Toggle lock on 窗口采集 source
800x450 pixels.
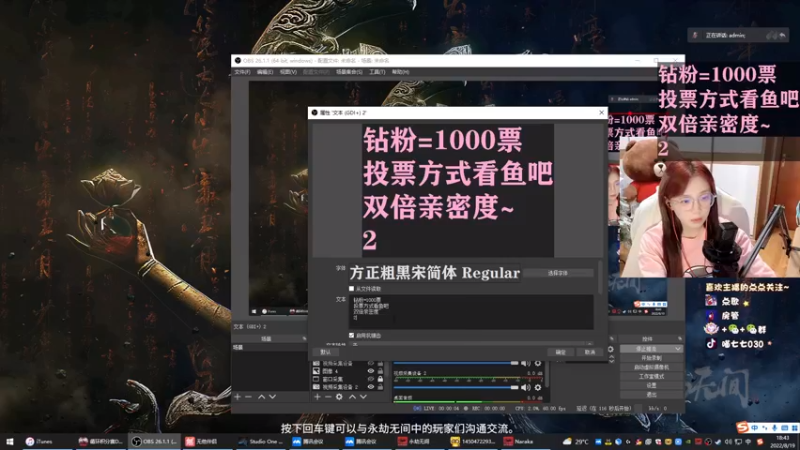(380, 379)
